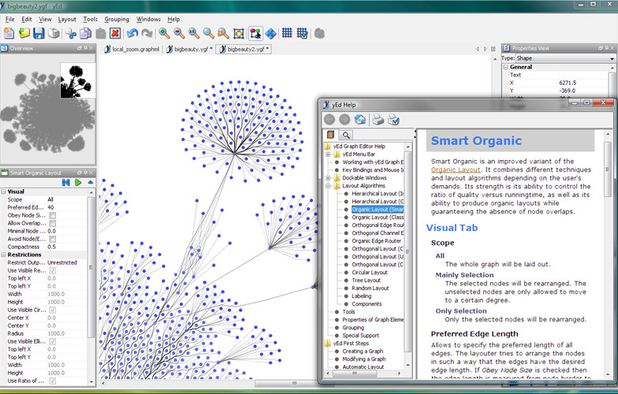Open the Scope value All dropdown
Viewport: 618px width, 394px height.
(x=67, y=200)
